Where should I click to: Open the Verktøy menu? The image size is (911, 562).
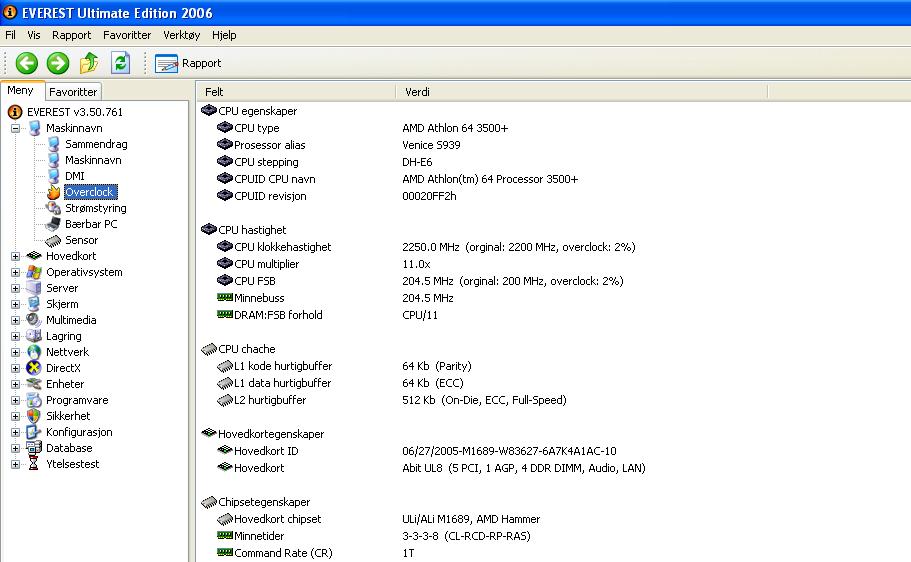point(181,35)
